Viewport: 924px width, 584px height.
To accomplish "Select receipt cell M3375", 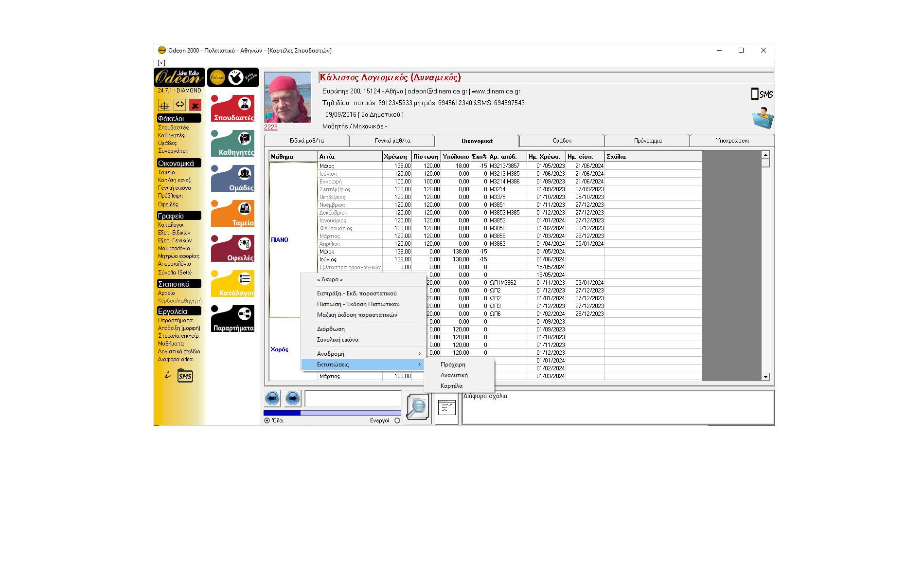I will (507, 197).
